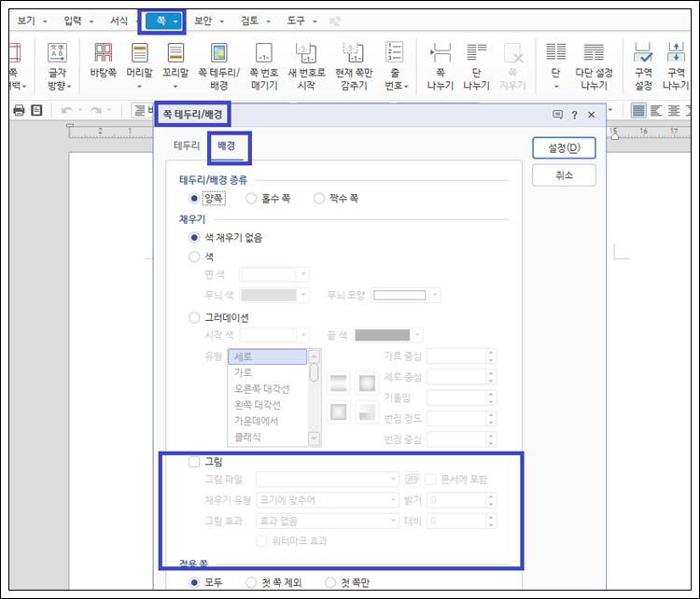Click the 현재 쪽만 감추기 icon

[x=354, y=66]
